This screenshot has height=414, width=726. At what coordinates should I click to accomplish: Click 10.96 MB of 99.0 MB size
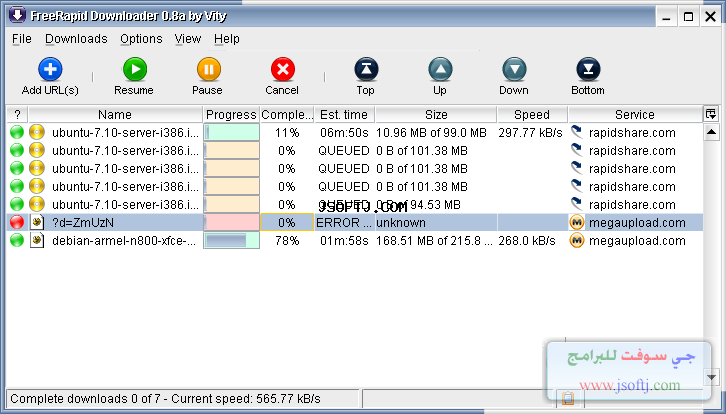point(431,133)
